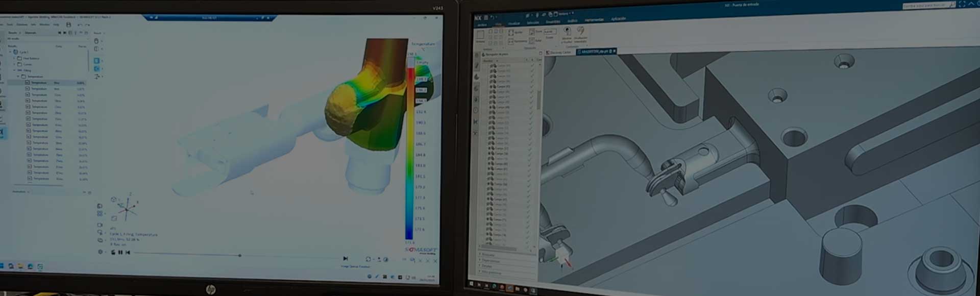Screen dimensions: 980x296
Task: Save the SIGMASOFT project with the disk icon
Action: pyautogui.click(x=68, y=24)
